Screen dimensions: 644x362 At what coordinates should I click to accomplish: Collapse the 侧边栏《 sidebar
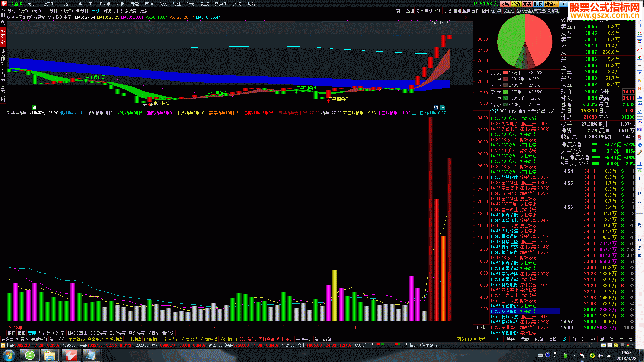click(481, 339)
